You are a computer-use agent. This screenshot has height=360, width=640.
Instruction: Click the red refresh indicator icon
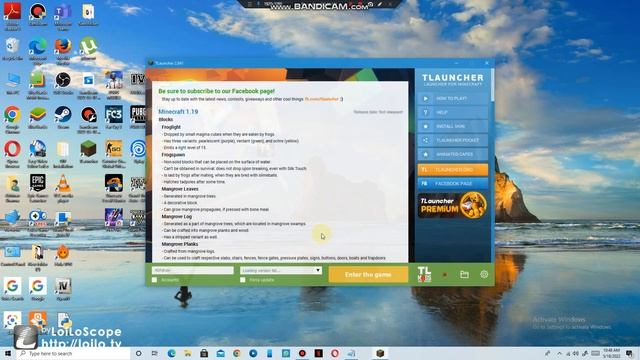click(445, 275)
